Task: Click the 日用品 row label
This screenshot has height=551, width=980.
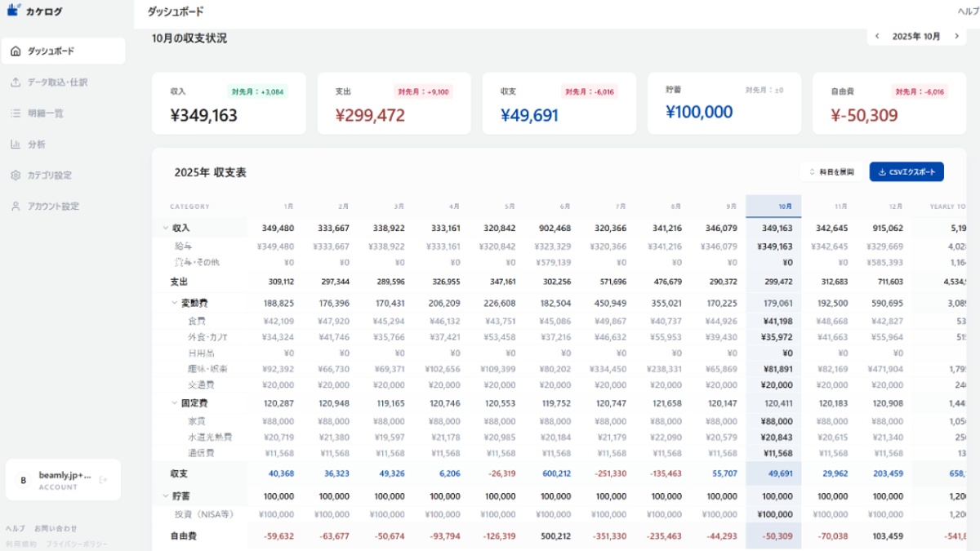Action: [201, 353]
